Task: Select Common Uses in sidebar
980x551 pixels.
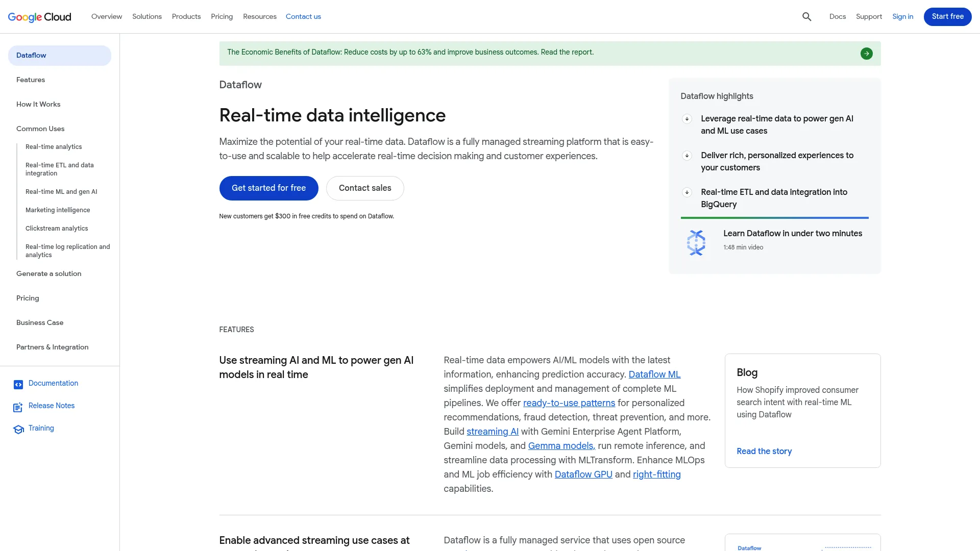Action: (x=40, y=129)
